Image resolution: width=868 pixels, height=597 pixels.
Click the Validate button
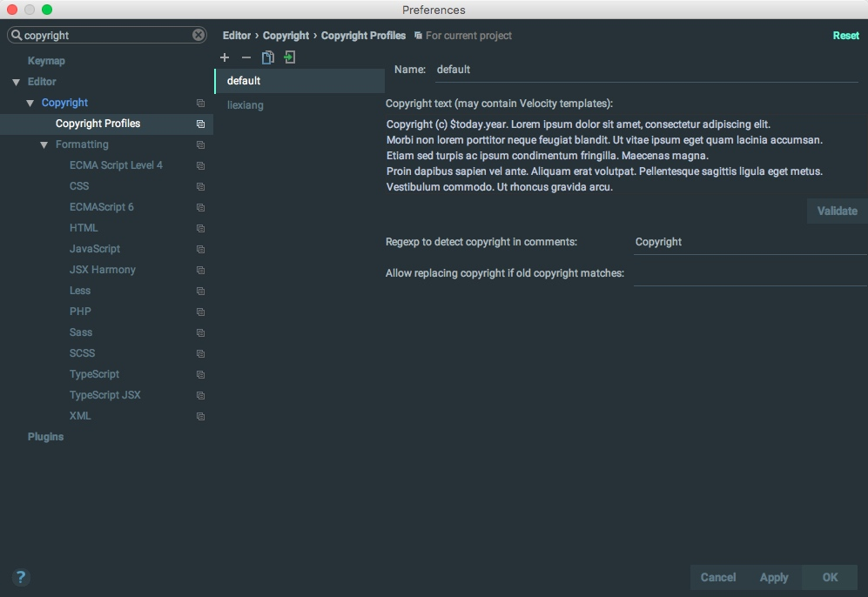coord(837,211)
